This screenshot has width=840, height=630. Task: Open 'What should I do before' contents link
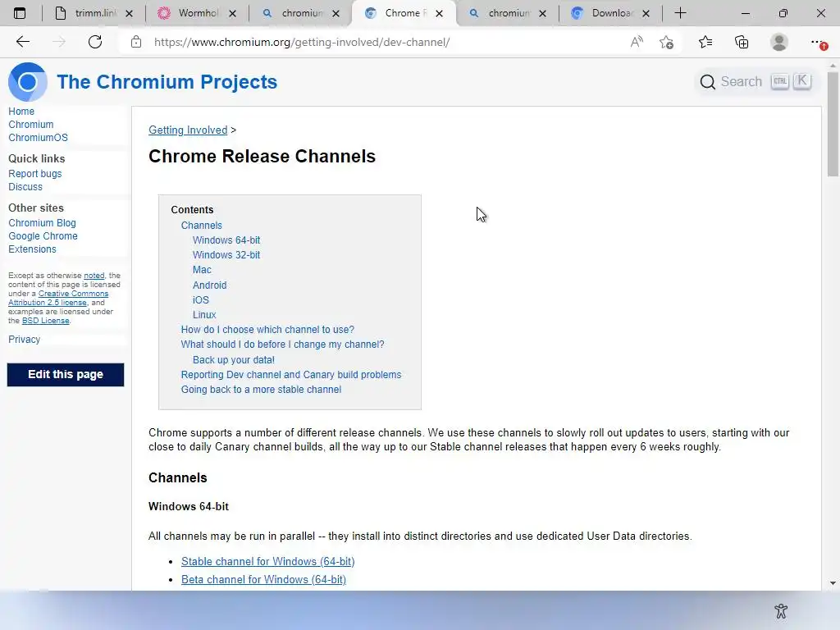[282, 345]
